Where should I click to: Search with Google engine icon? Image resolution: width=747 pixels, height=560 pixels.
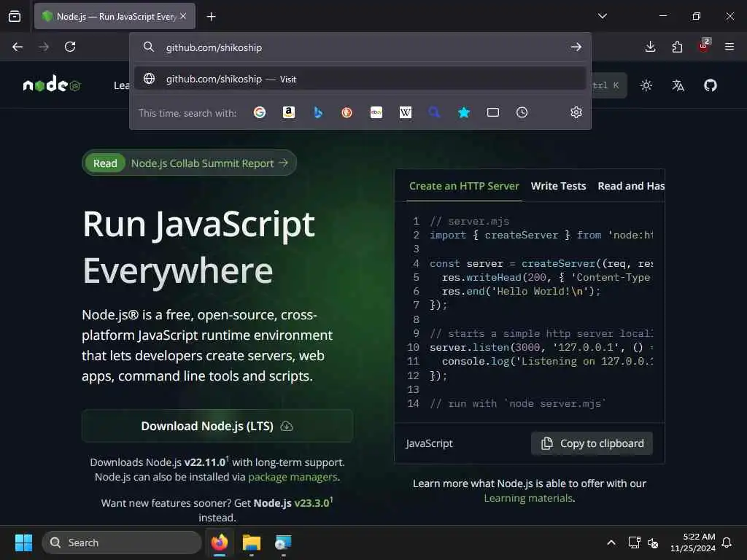[x=260, y=112]
